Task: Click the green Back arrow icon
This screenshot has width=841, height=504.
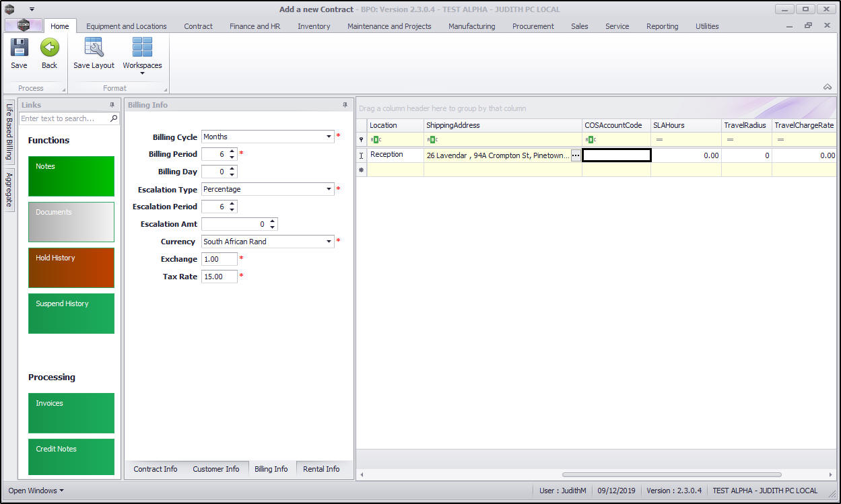Action: coord(49,48)
